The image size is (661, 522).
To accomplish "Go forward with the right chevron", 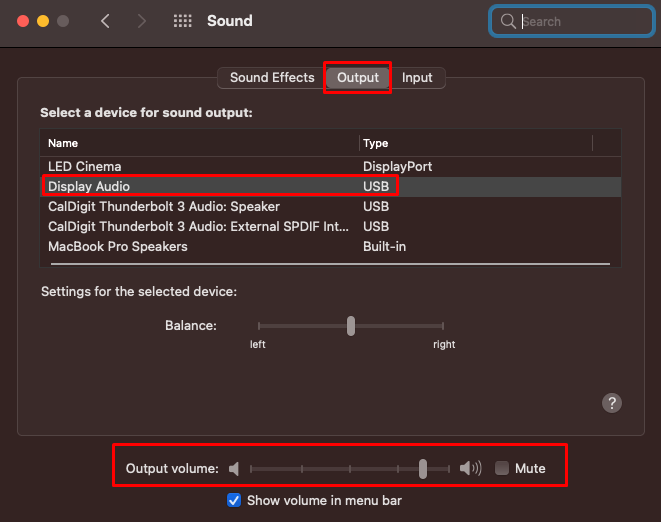I will 142,21.
